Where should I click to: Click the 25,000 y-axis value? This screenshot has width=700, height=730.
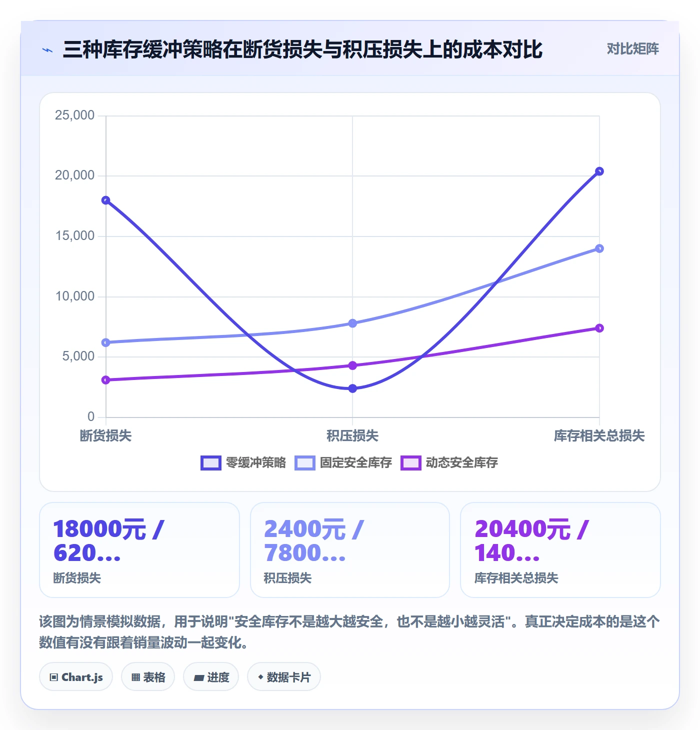tap(74, 115)
